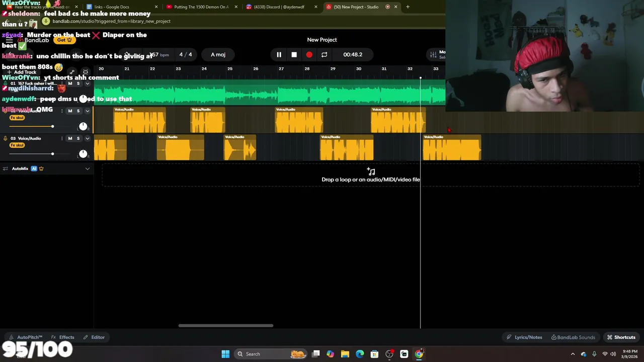Show hidden system tray icons chevron
Screen dimensions: 644x362
click(573, 354)
